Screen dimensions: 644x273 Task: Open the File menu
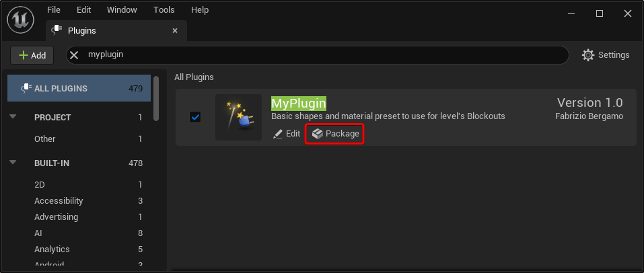(54, 10)
